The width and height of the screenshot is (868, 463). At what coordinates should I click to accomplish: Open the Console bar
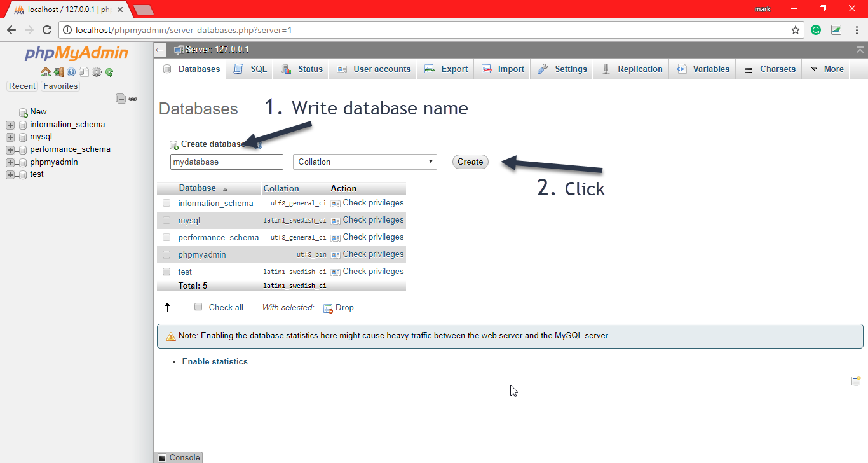click(x=179, y=457)
